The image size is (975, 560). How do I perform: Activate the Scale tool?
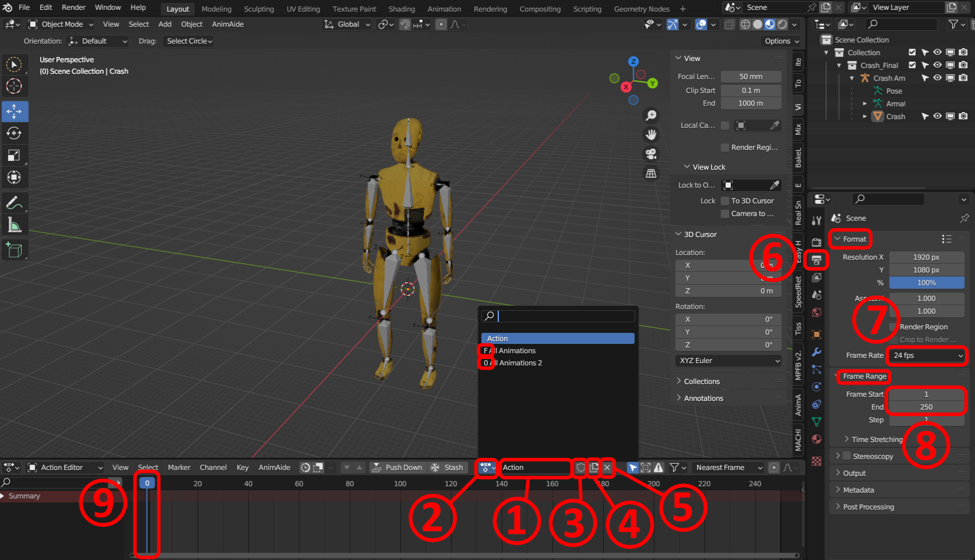(x=14, y=155)
